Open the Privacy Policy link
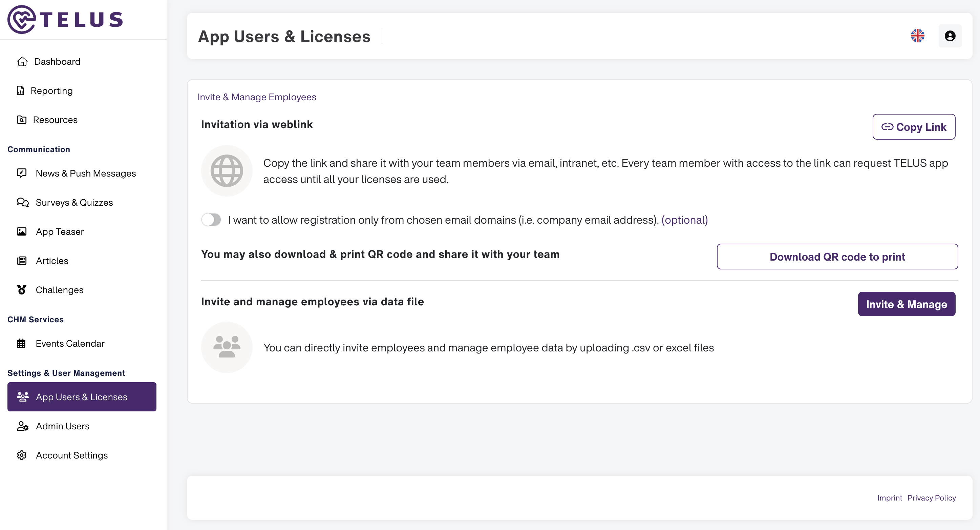Image resolution: width=980 pixels, height=530 pixels. tap(931, 497)
